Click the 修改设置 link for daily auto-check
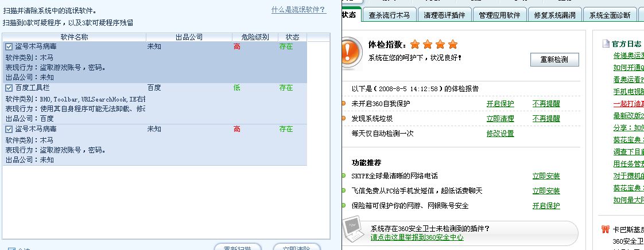Image resolution: width=644 pixels, height=250 pixels. [501, 134]
